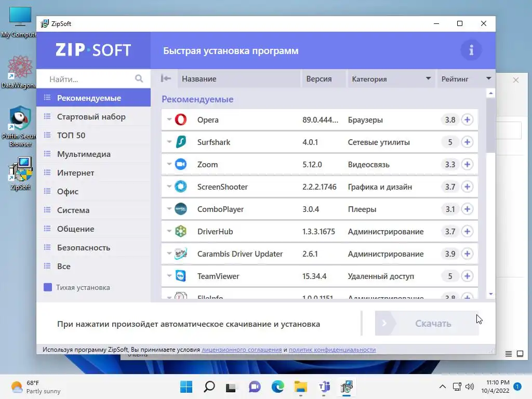Open the Безопасность category

click(x=94, y=247)
